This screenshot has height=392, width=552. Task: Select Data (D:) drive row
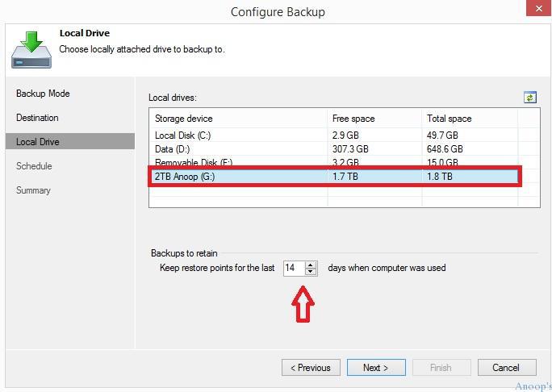pyautogui.click(x=345, y=149)
